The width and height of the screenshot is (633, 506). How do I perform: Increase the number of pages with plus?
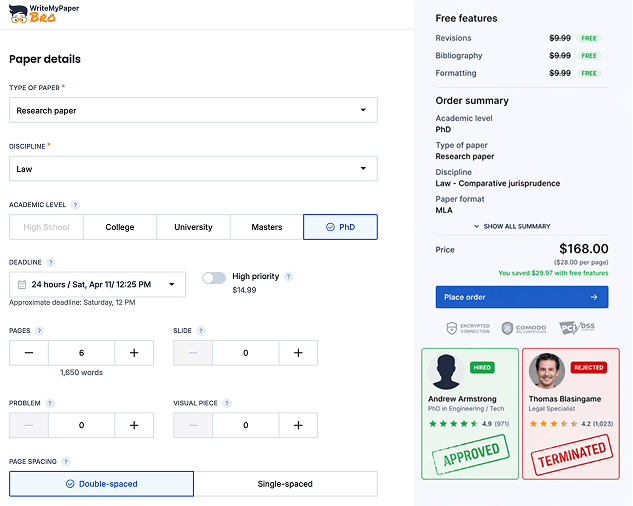tap(134, 353)
